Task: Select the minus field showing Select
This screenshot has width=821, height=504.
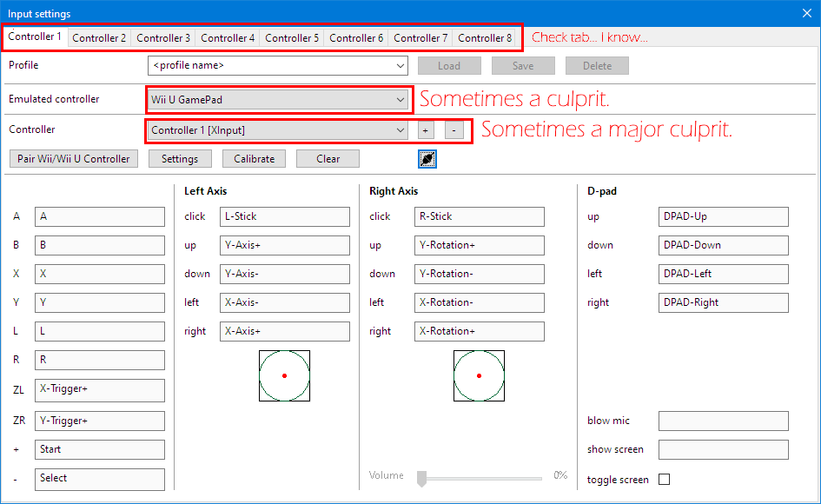Action: pyautogui.click(x=100, y=480)
